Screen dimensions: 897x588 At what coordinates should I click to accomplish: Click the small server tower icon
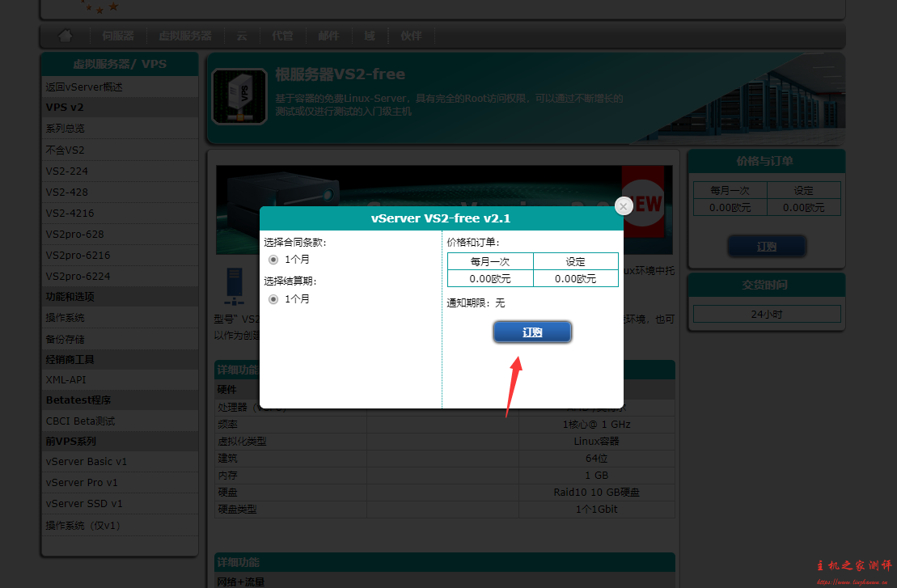pos(234,286)
